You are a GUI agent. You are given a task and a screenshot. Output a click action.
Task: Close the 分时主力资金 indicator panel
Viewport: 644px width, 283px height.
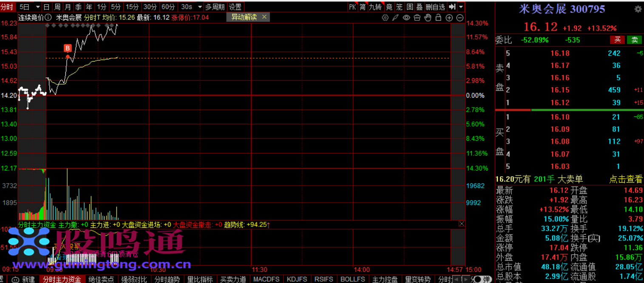[462, 224]
